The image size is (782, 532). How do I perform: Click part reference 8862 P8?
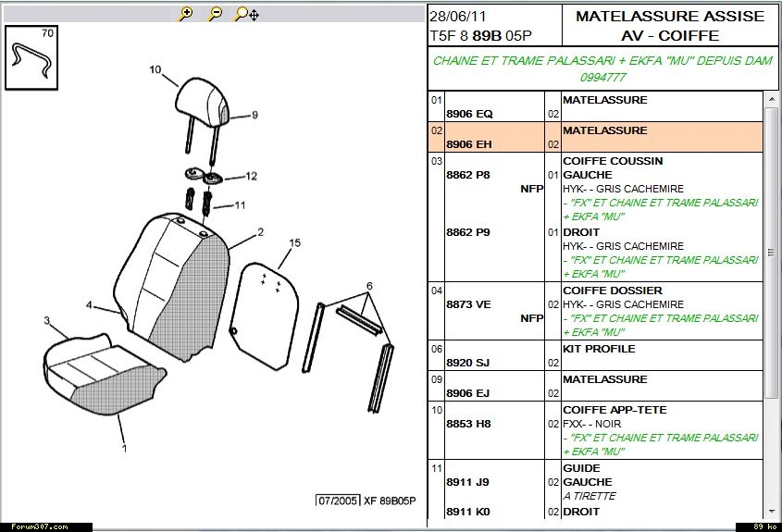point(468,175)
